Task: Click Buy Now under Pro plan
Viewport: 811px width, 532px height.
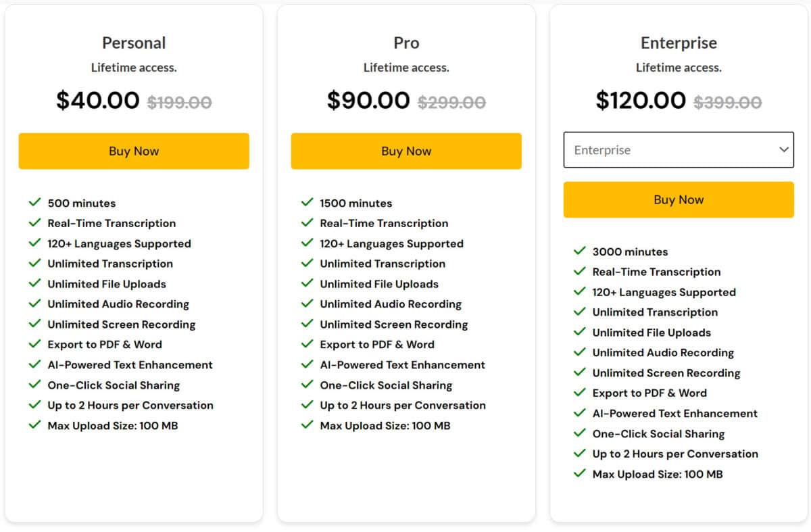Action: pos(406,151)
